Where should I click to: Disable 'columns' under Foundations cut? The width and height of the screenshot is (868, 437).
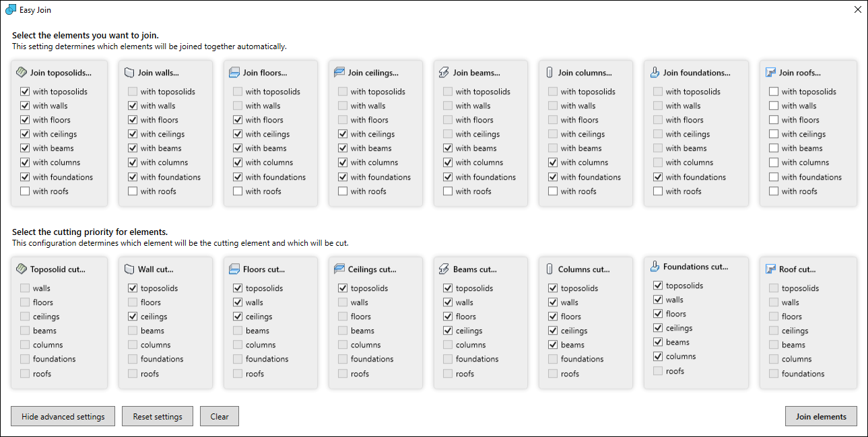658,356
